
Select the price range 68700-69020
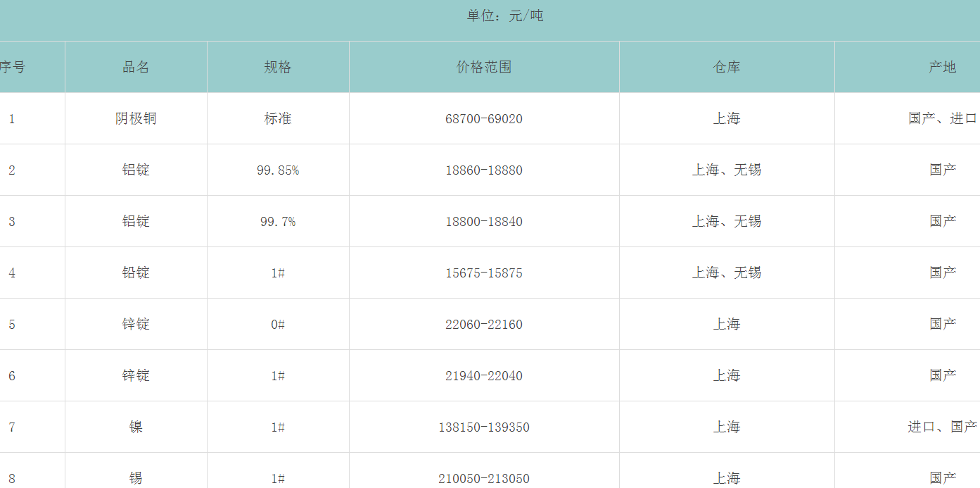click(x=484, y=119)
